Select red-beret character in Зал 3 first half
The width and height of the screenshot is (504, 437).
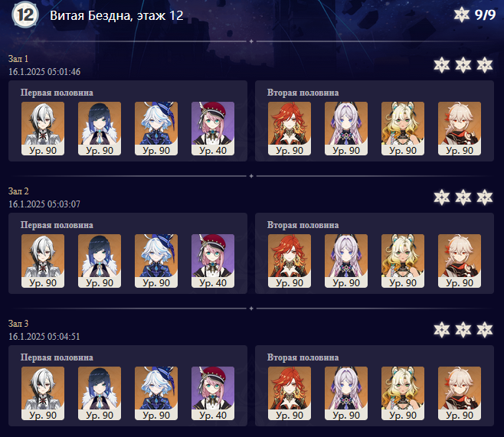pos(213,393)
